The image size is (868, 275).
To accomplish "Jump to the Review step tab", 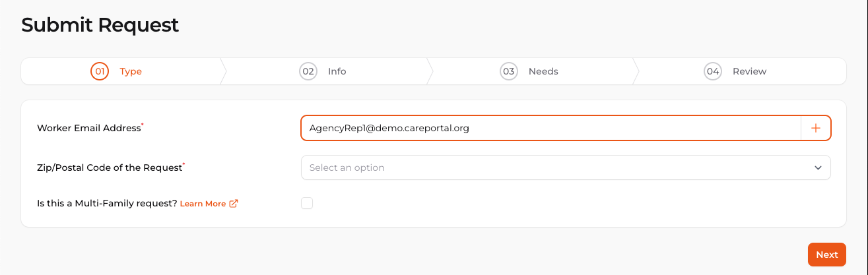I will (x=749, y=71).
